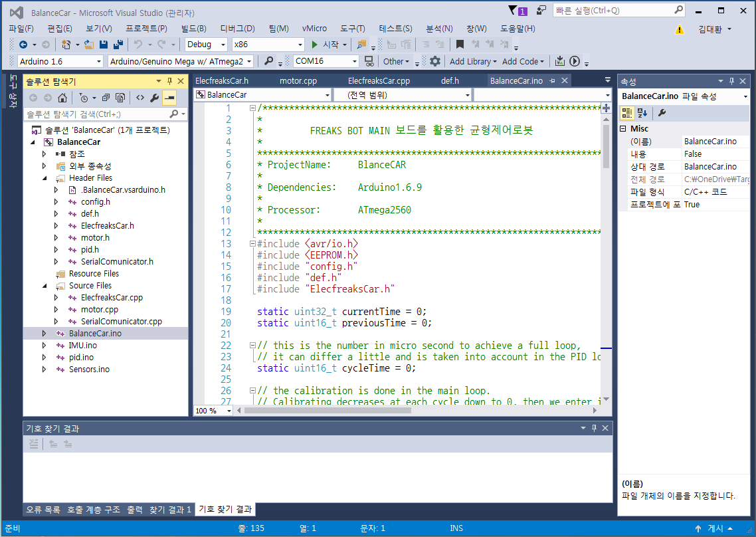756x537 pixels.
Task: Click the Properties wrench in Solution Explorer
Action: point(154,98)
